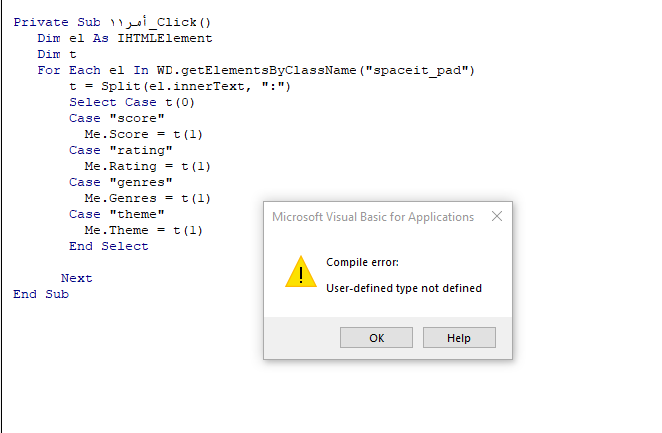Click the 'Dim t' declaration line
The width and height of the screenshot is (662, 433).
coord(57,54)
